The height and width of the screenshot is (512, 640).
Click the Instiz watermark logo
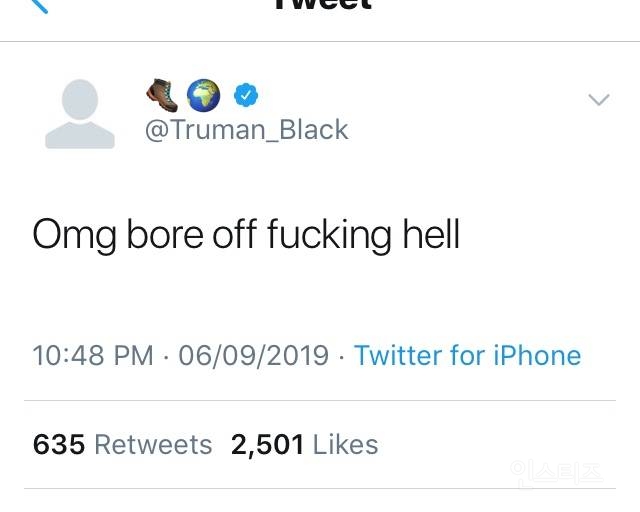[x=556, y=472]
